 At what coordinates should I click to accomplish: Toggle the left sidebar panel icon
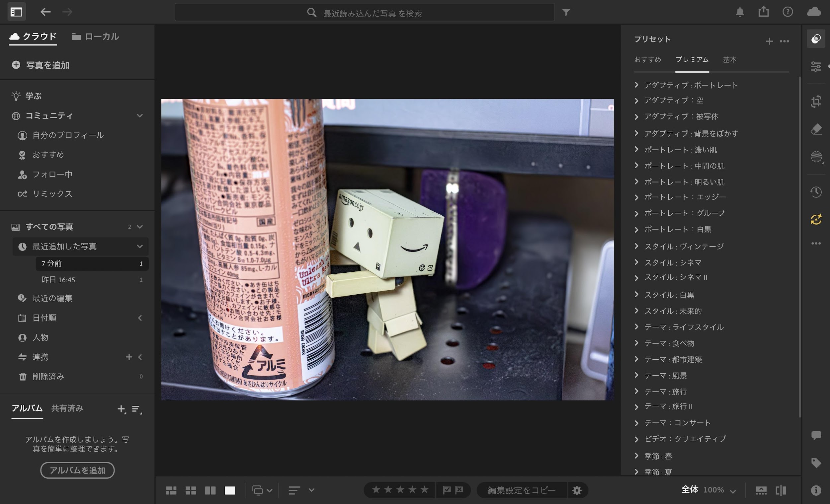[x=16, y=12]
